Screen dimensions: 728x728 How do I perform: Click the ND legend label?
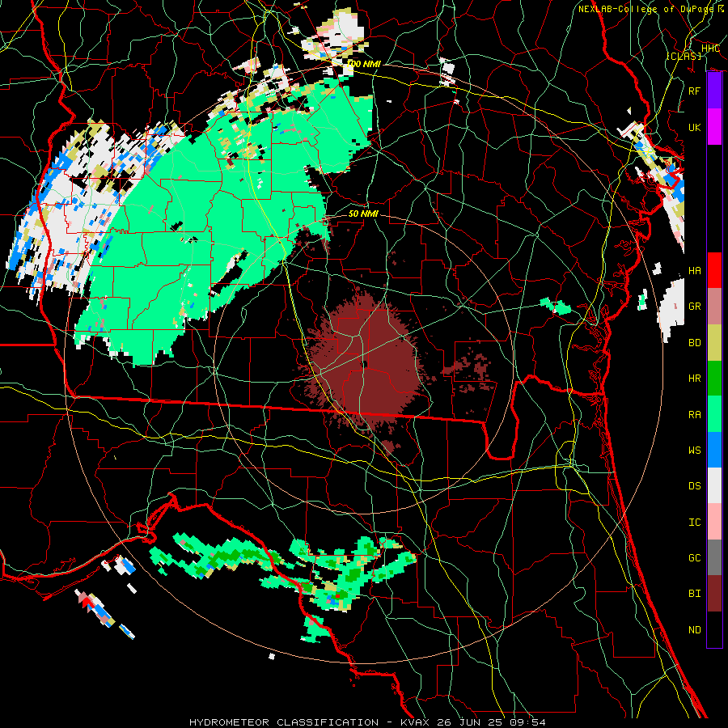pyautogui.click(x=695, y=629)
